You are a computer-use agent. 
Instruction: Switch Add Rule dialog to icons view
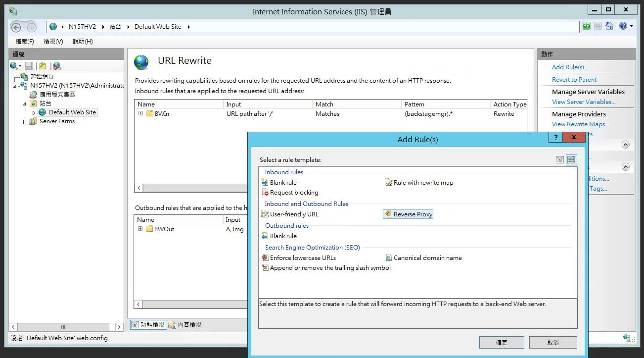[571, 159]
